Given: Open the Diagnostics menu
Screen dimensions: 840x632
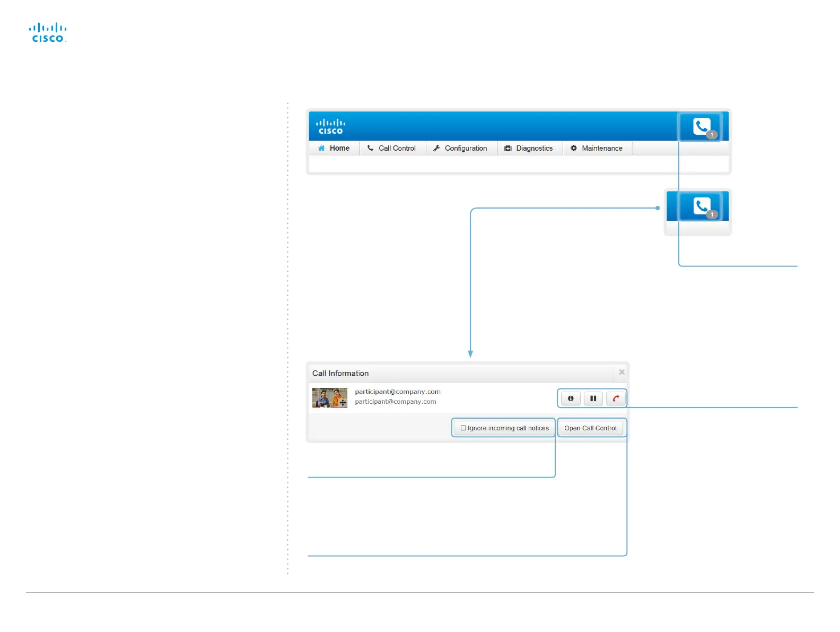Looking at the screenshot, I should pyautogui.click(x=529, y=148).
